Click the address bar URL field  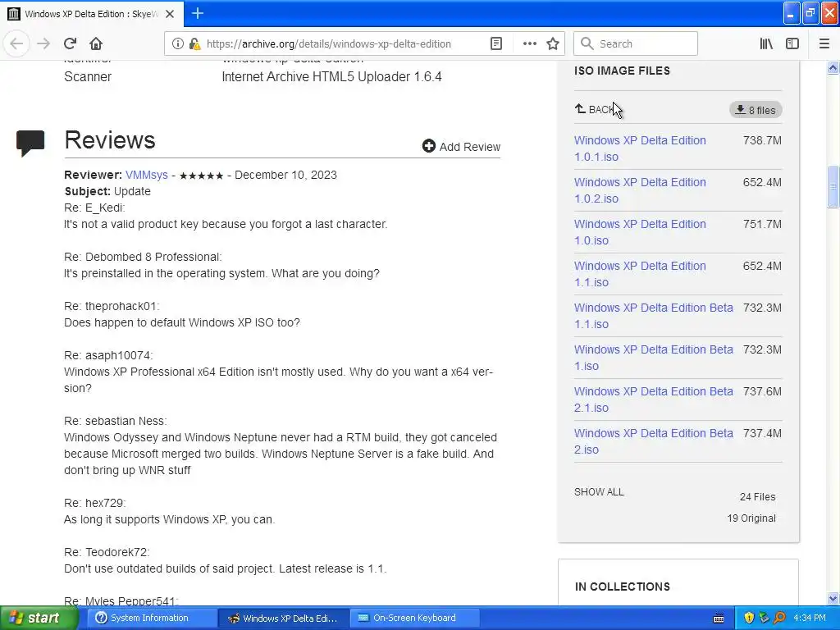[x=328, y=44]
